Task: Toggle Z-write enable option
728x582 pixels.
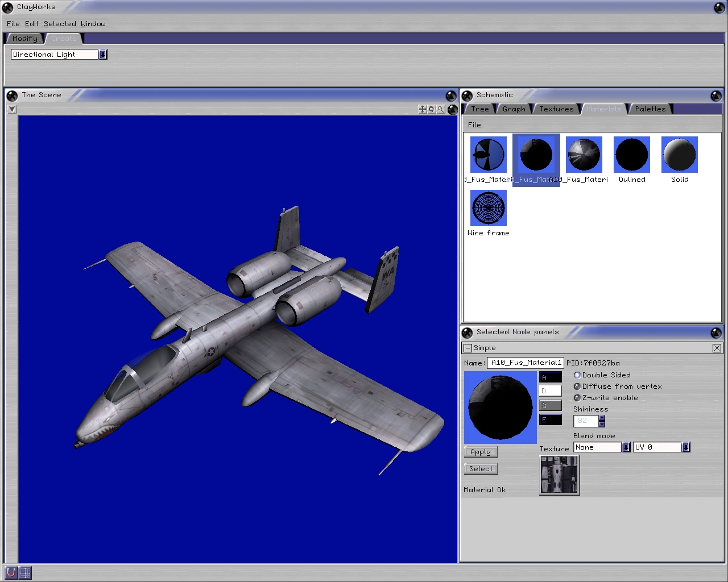Action: pyautogui.click(x=577, y=398)
